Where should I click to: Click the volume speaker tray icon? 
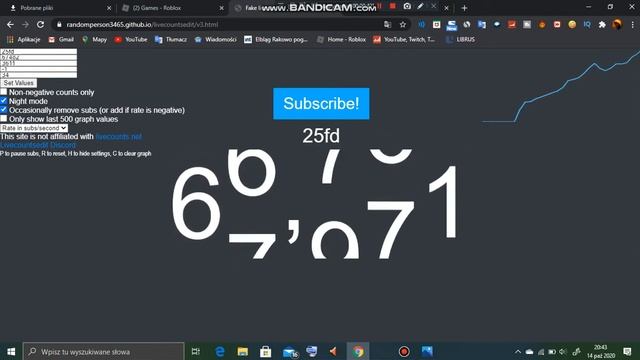(x=563, y=351)
